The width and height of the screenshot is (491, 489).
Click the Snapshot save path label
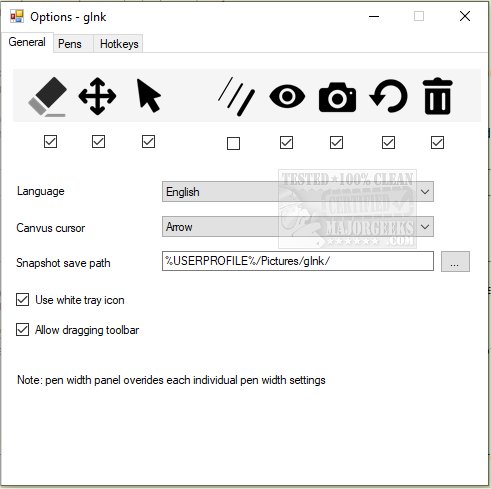click(63, 263)
